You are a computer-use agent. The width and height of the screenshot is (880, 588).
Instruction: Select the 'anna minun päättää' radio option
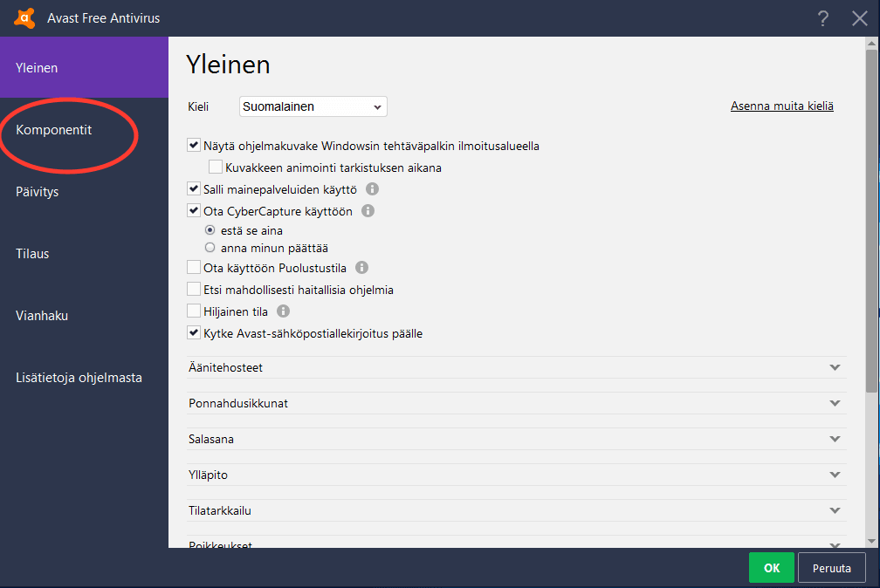point(210,248)
